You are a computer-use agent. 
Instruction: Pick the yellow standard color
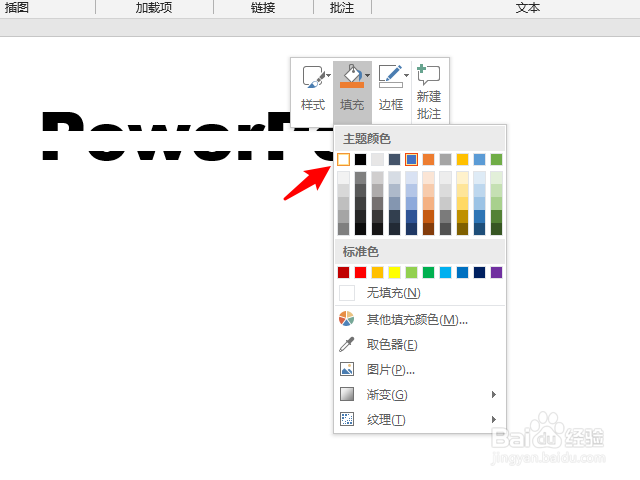click(394, 272)
